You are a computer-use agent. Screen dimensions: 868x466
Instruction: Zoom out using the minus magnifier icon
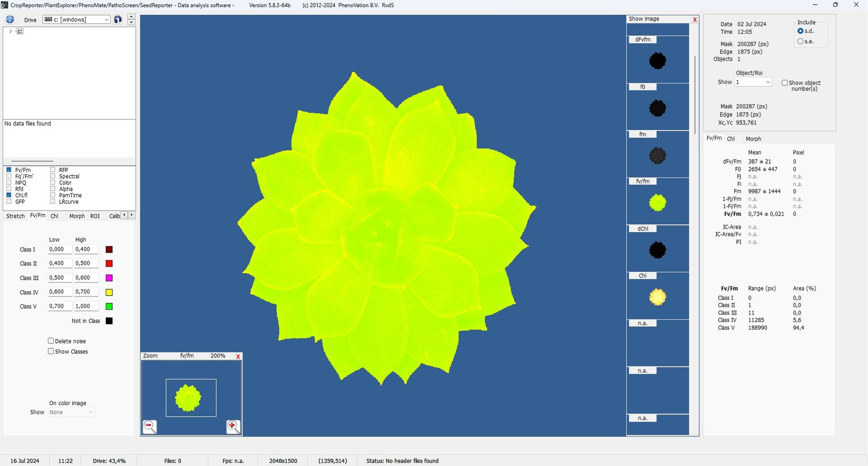(x=150, y=427)
